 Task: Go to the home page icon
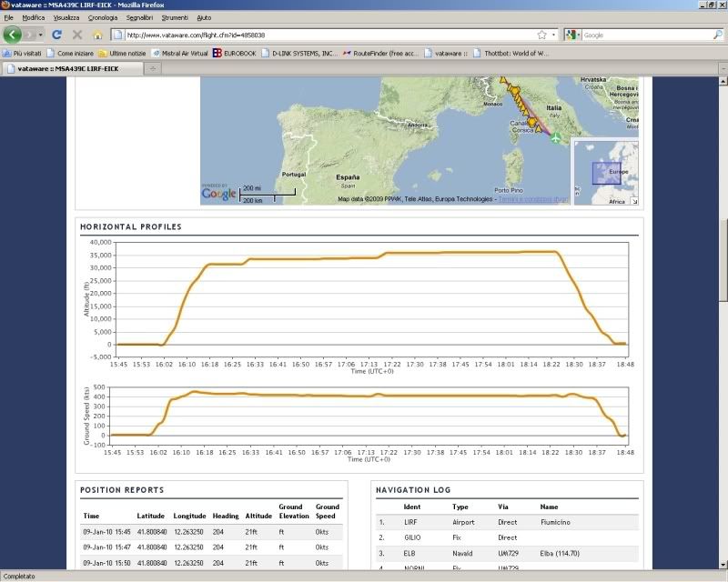coord(97,35)
